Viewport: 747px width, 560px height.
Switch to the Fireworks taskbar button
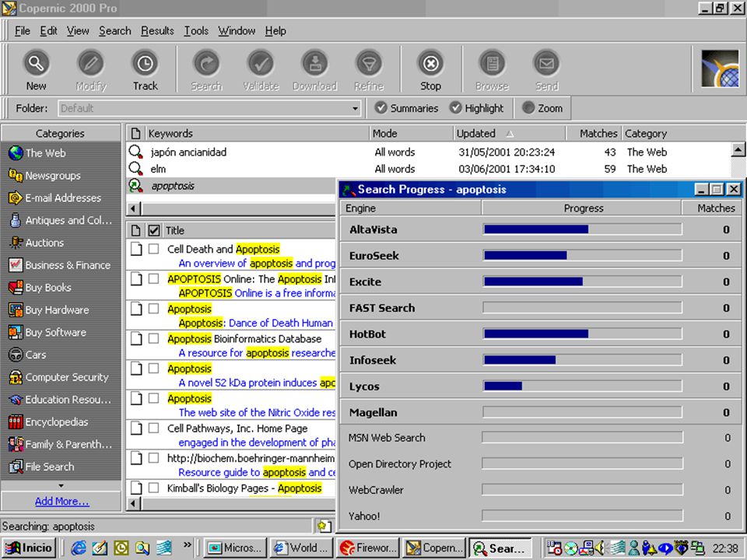point(368,548)
